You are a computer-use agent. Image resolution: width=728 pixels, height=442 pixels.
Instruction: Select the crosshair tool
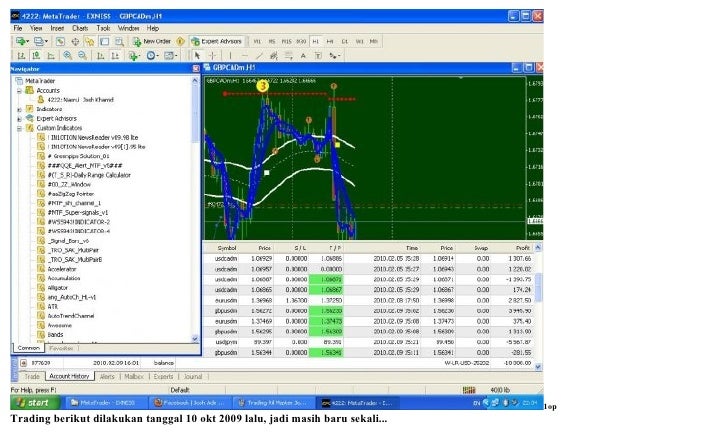point(212,56)
